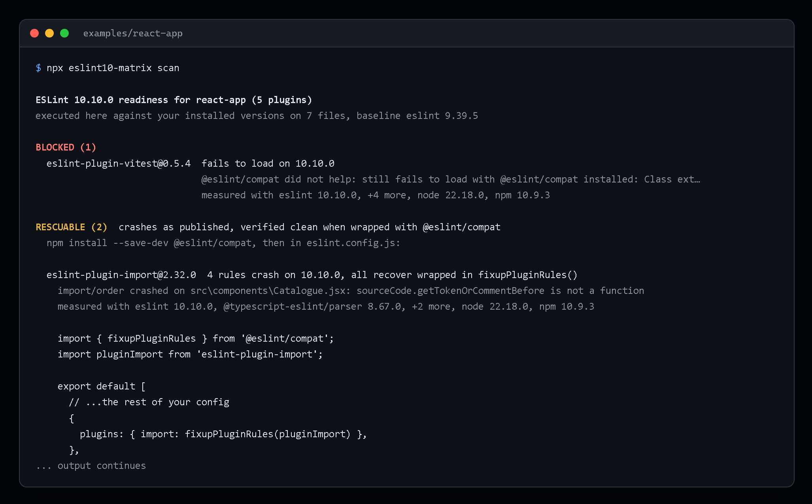Click the examples/react-app window title
812x504 pixels.
[x=133, y=33]
